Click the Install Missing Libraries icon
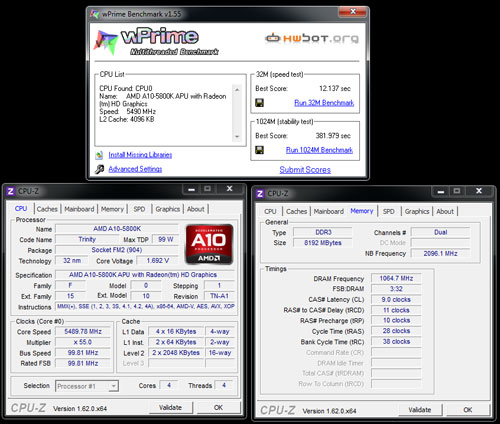 click(x=99, y=155)
